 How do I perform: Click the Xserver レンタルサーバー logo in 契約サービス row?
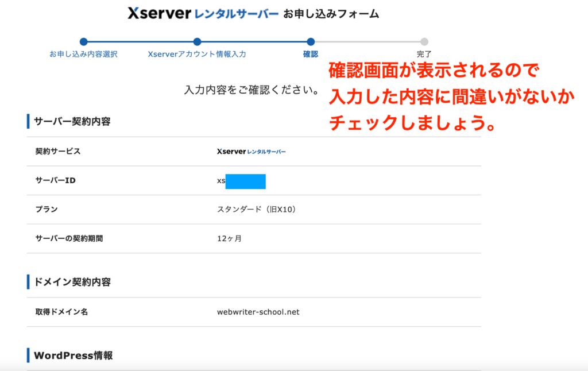252,152
